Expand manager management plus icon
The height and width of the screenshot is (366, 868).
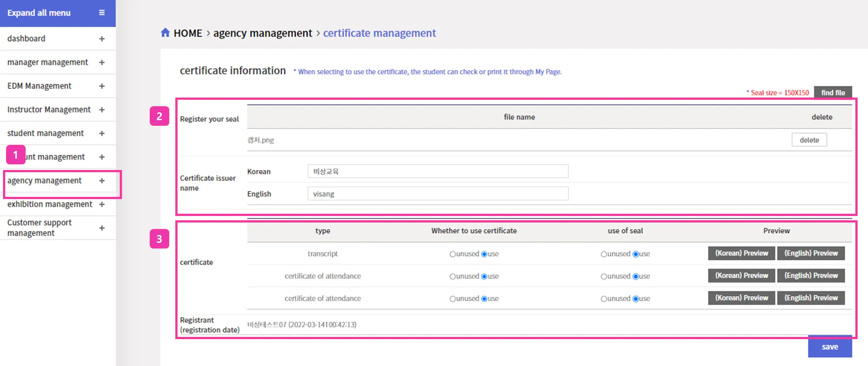click(102, 62)
